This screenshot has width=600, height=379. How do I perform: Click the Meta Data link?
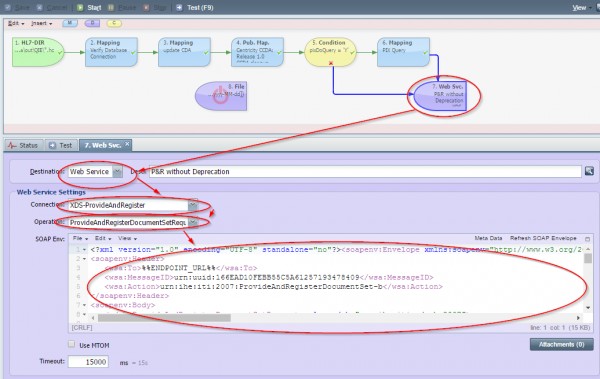(488, 238)
